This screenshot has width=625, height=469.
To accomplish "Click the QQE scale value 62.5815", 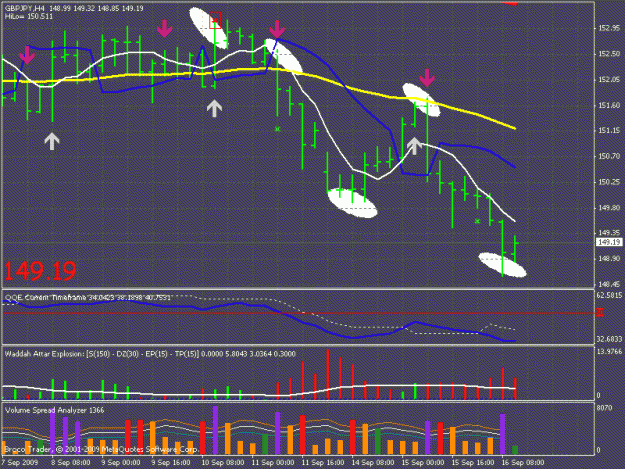I will click(x=609, y=295).
